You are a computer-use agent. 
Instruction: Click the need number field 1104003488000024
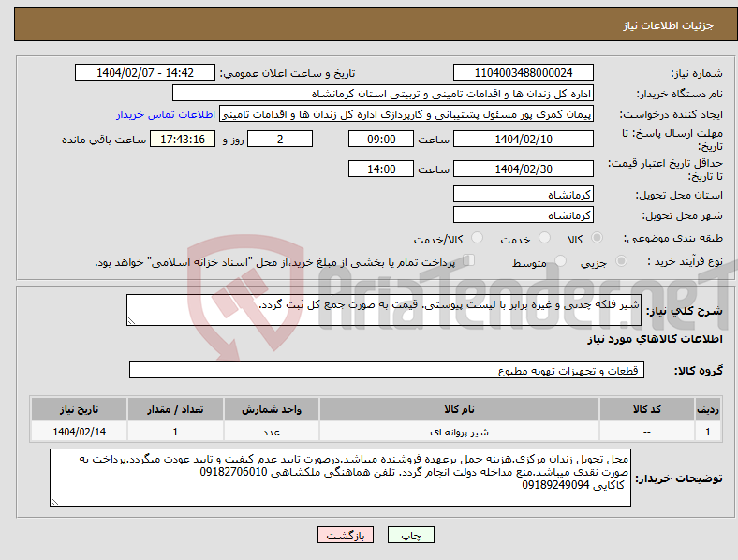click(x=523, y=72)
